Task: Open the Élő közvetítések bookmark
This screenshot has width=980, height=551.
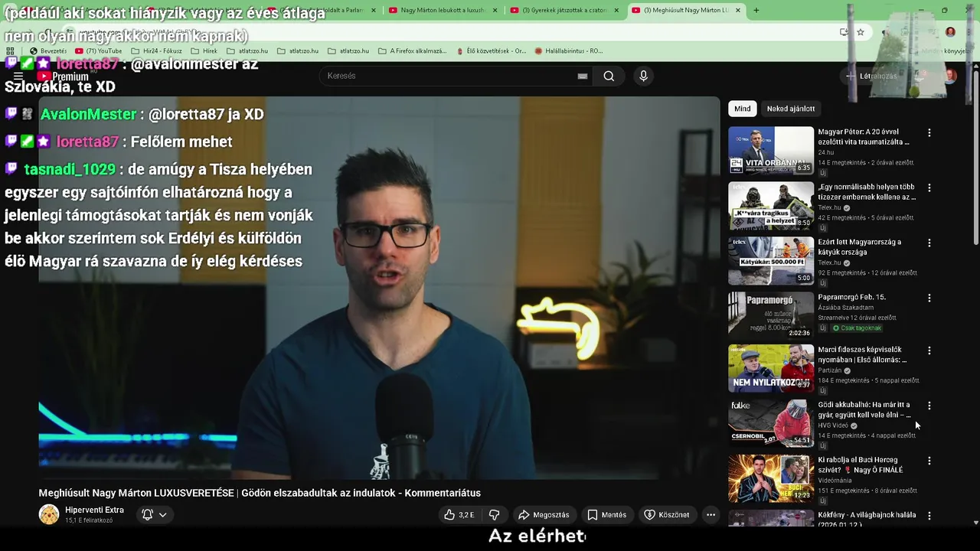Action: coord(491,51)
